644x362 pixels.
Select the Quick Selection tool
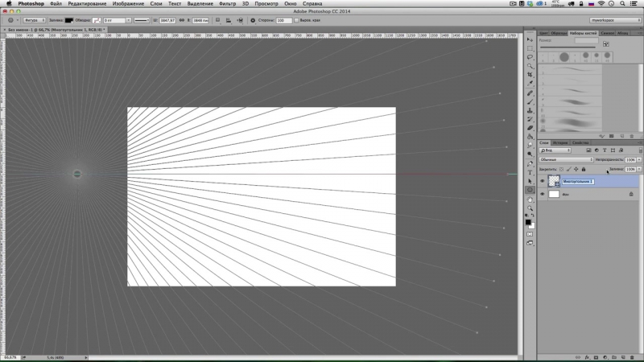pos(530,66)
